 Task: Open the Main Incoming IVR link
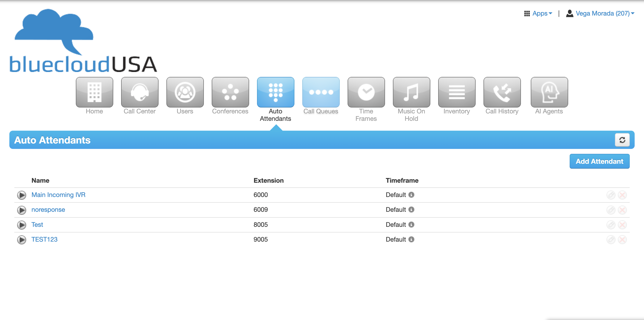tap(58, 195)
